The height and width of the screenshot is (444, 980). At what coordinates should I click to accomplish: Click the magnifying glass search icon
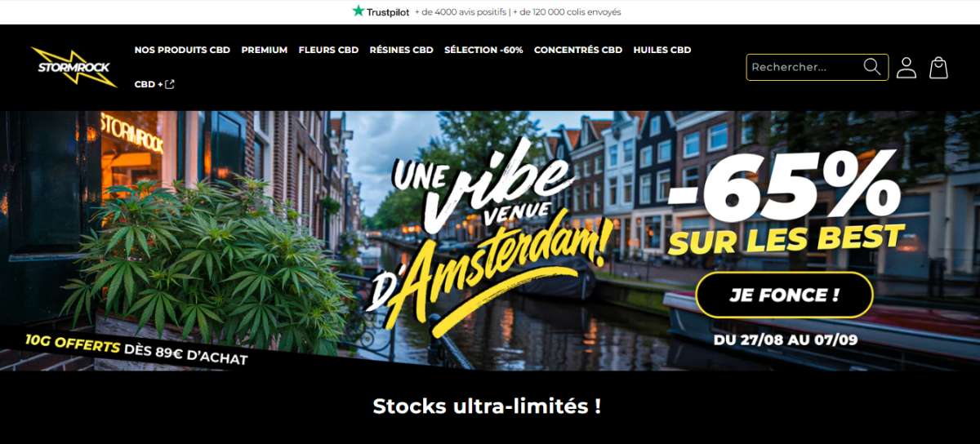(x=872, y=67)
